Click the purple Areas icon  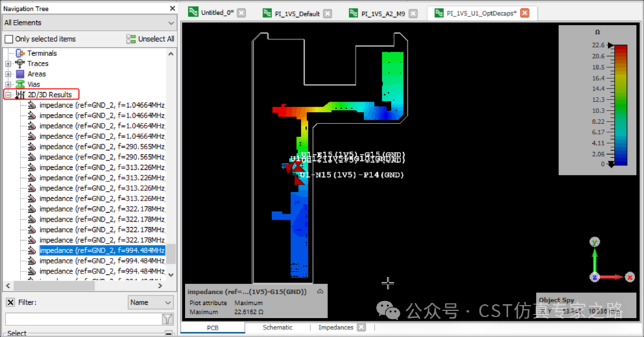20,74
